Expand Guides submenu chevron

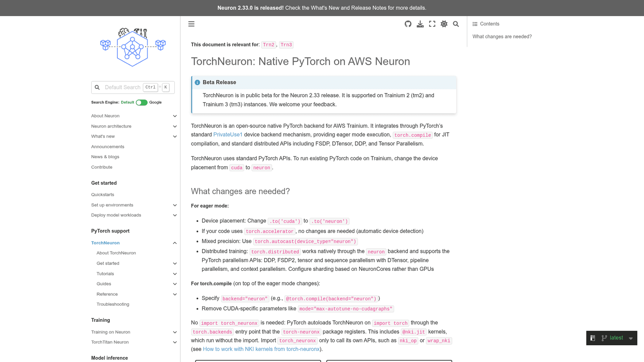175,284
